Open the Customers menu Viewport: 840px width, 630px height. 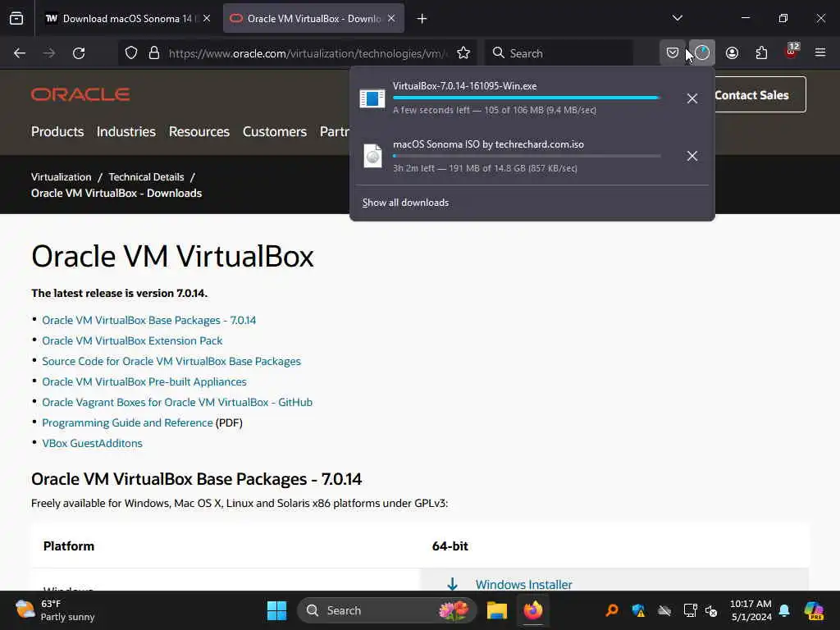(275, 131)
